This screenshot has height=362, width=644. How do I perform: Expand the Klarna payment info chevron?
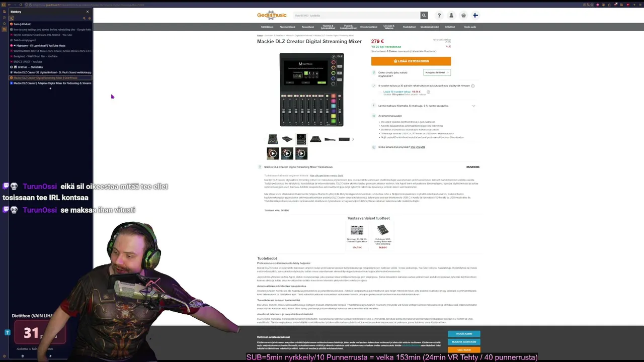[x=473, y=106]
